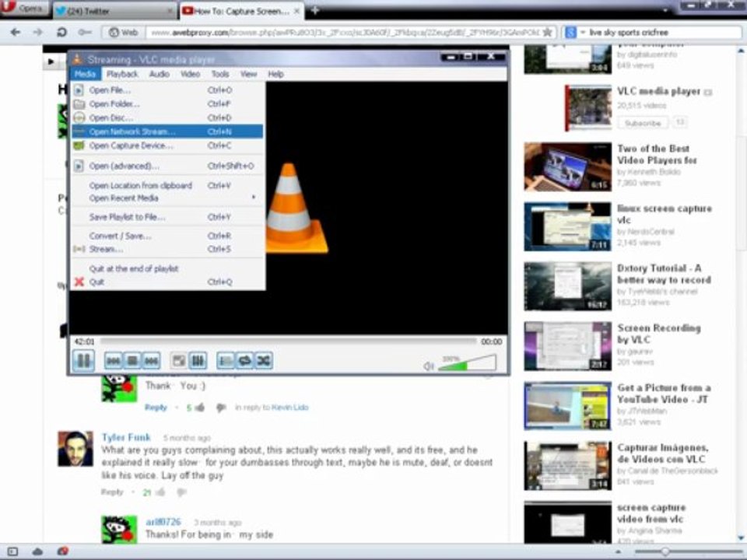Subscribe to VLC media player channel

pyautogui.click(x=643, y=123)
